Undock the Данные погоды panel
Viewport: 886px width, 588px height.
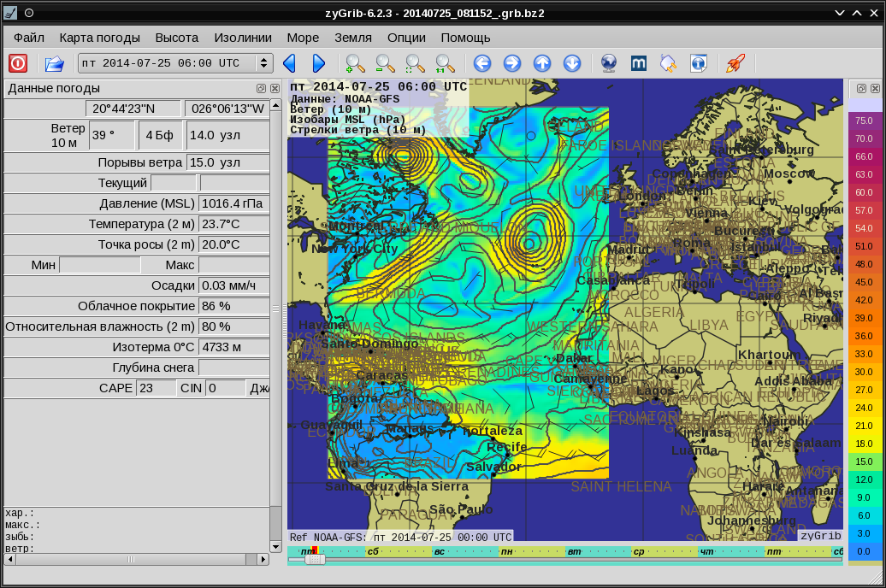(261, 88)
